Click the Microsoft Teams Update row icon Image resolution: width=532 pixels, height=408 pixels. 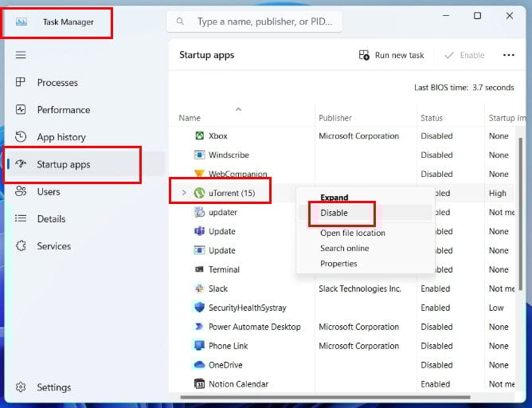click(x=199, y=231)
